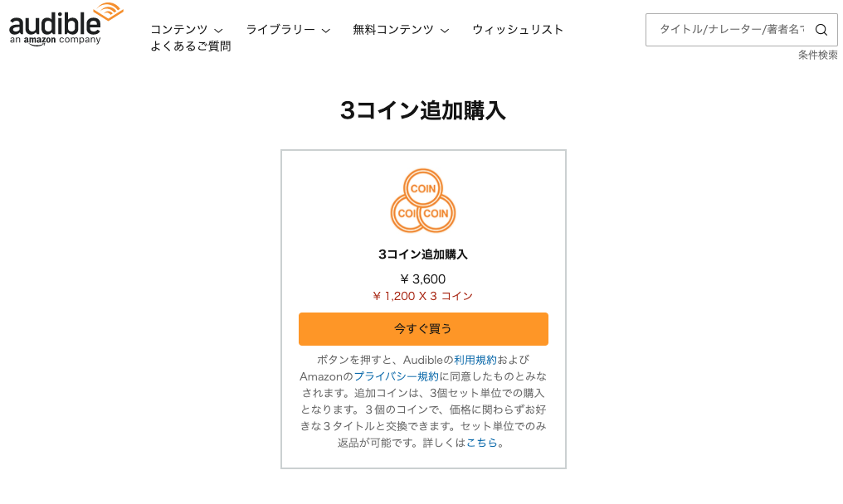Click the ¥ 3,600 price text
843x504 pixels.
point(423,279)
